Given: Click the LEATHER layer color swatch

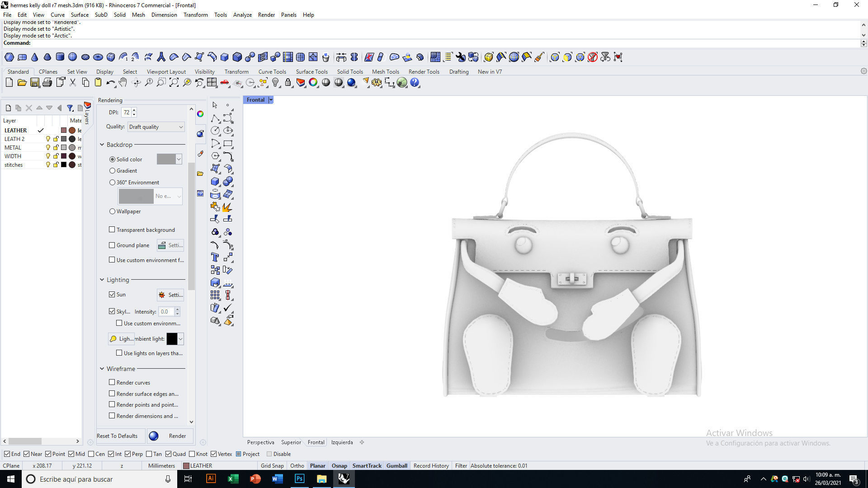Looking at the screenshot, I should (64, 130).
